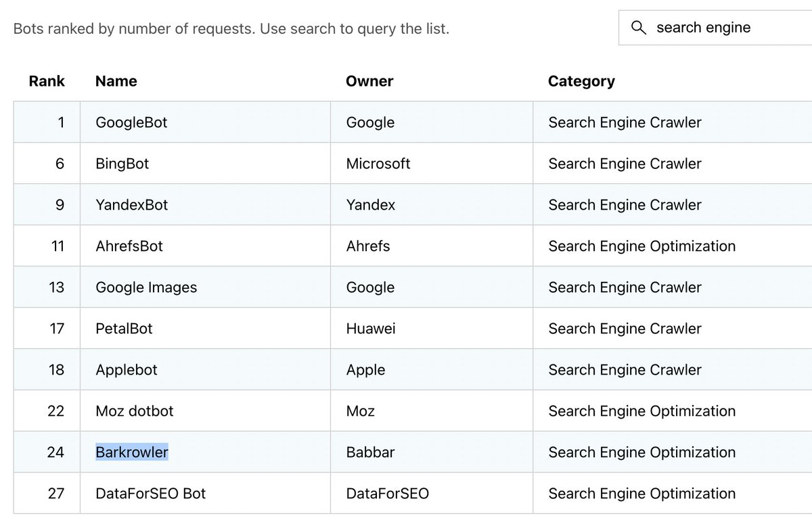Screen dimensions: 812x522
Task: Click owner Babbar in Barkrowler row
Action: pos(370,452)
